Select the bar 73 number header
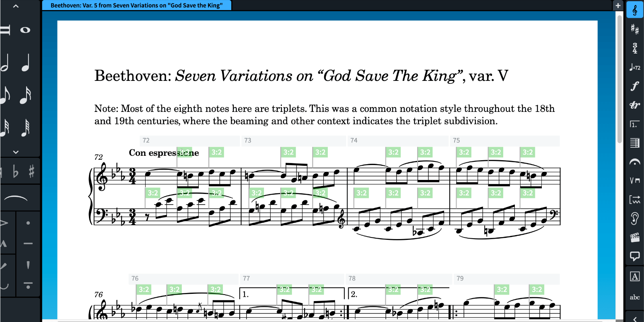Viewport: 644px width, 322px height. [x=294, y=140]
